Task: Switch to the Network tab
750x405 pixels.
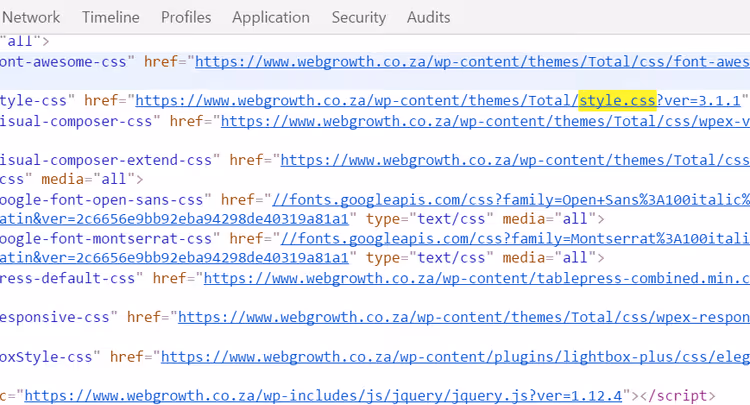Action: (31, 17)
